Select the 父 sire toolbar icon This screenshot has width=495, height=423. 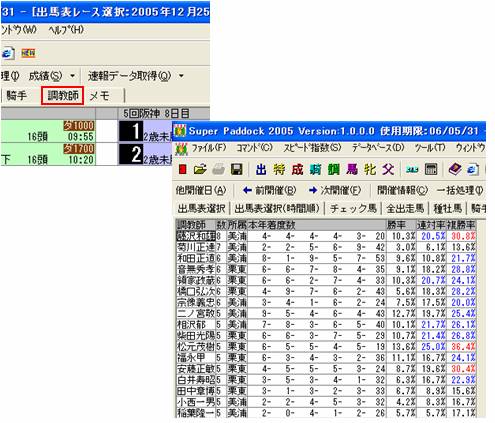click(388, 169)
